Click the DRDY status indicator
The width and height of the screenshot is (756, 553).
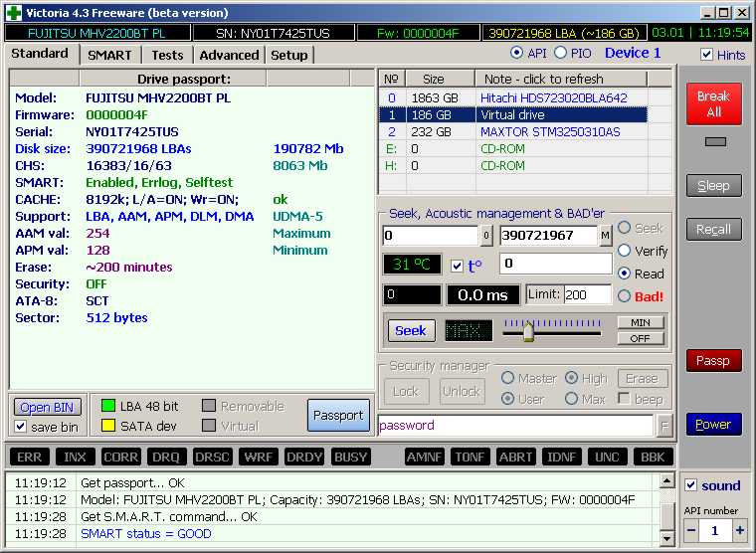coord(304,458)
